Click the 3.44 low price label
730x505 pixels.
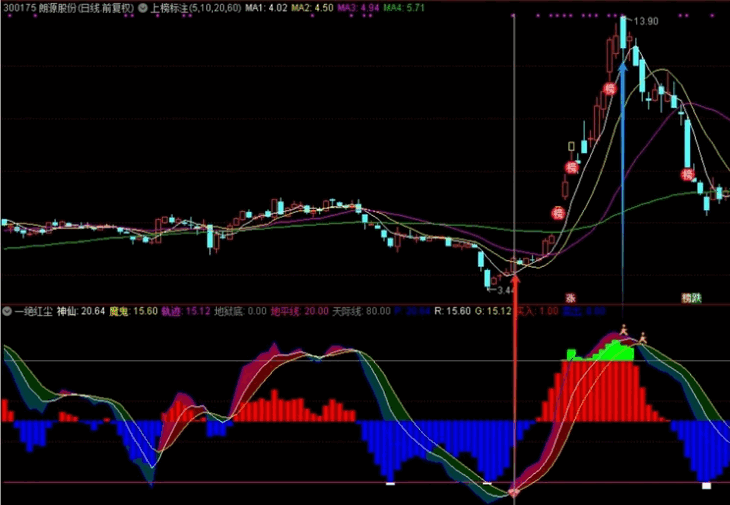(506, 290)
